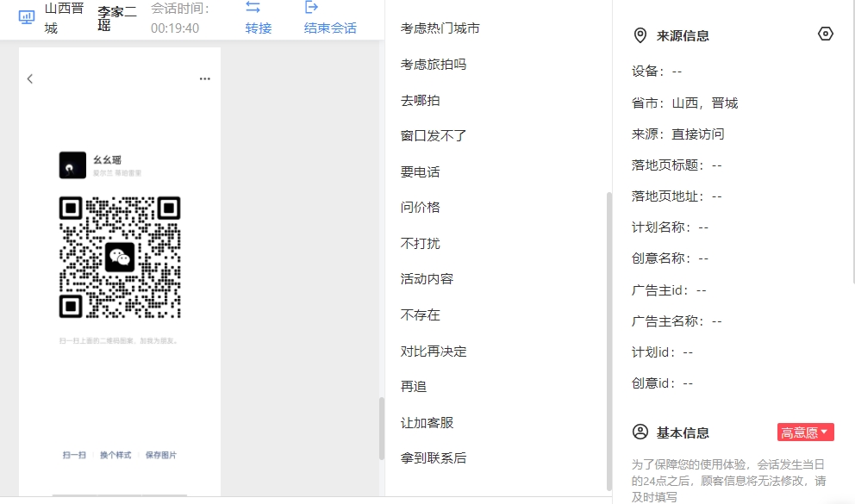The image size is (855, 504).
Task: Click the 幺幺瑶 profile avatar
Action: pos(72,165)
